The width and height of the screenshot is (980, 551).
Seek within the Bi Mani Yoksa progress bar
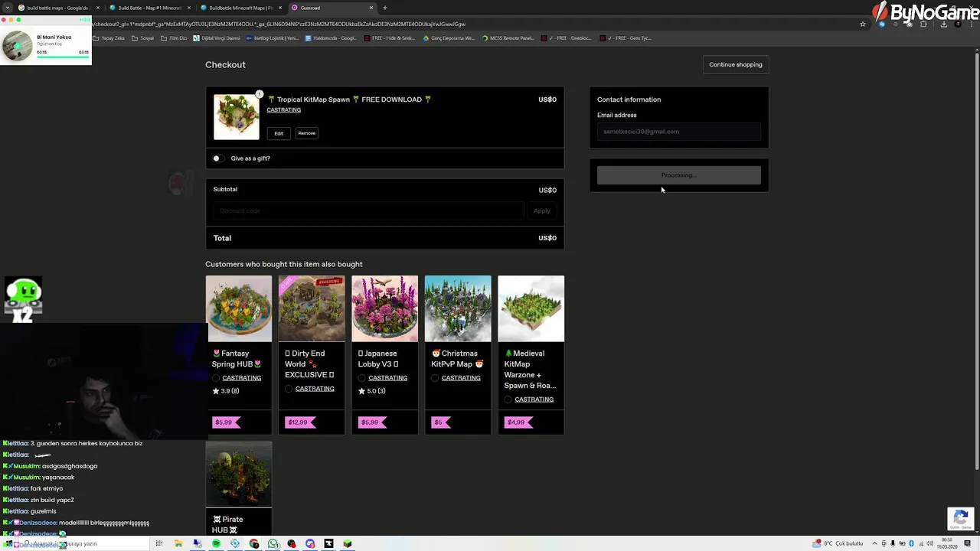click(x=63, y=57)
